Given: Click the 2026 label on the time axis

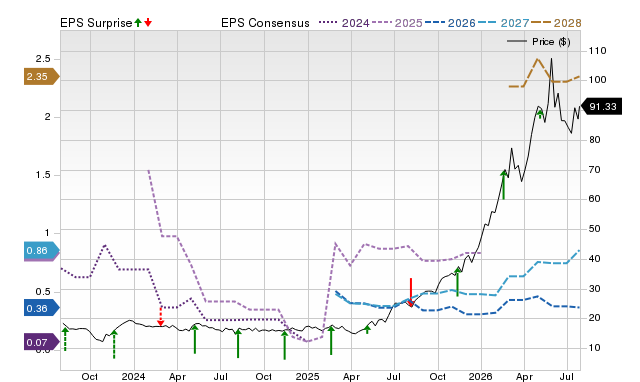Looking at the screenshot, I should point(480,376).
